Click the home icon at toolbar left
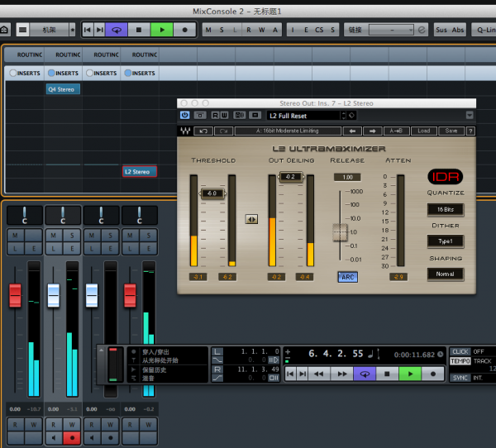This screenshot has width=496, height=448. click(4, 30)
